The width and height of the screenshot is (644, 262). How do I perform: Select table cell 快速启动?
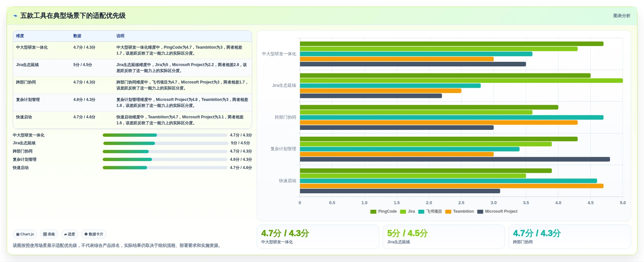pyautogui.click(x=24, y=117)
